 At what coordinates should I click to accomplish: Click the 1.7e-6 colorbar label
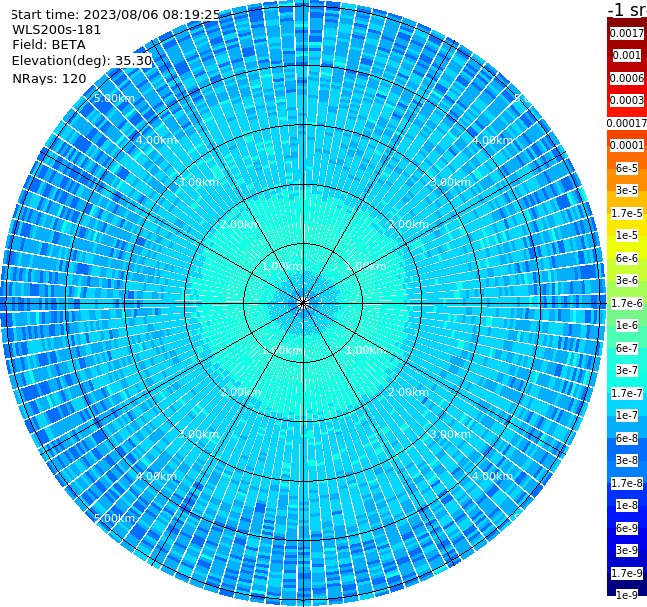click(627, 303)
